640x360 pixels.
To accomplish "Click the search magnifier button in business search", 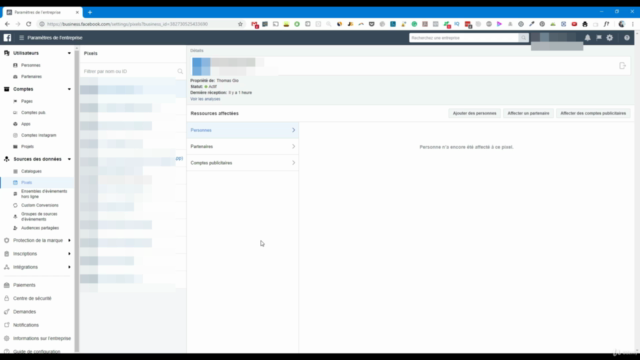I will pos(523,38).
